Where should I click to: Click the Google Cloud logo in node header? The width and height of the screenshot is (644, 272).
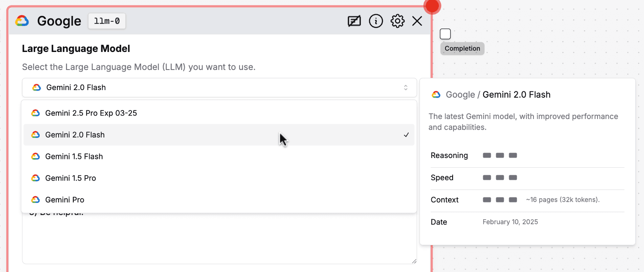coord(22,21)
